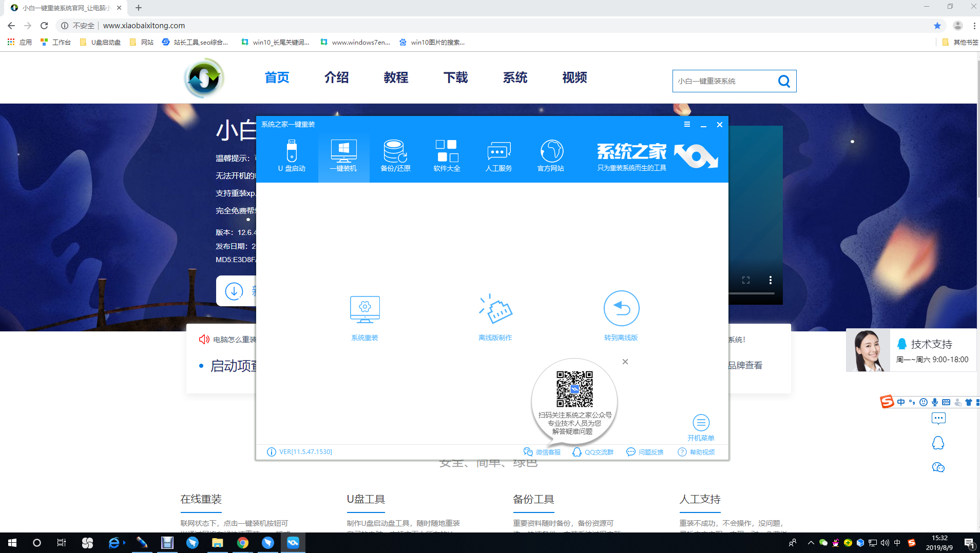
Task: Toggle fullscreen on the video player
Action: click(747, 280)
